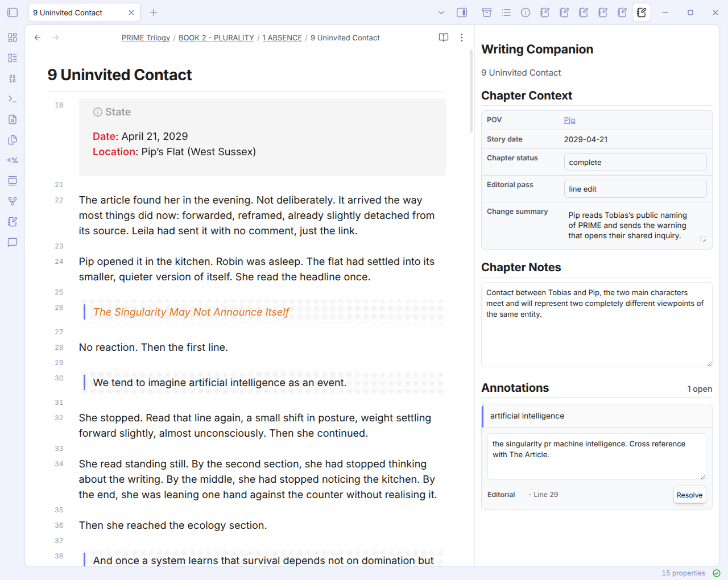This screenshot has width=728, height=580.
Task: Click the chat bubble ribbon icon
Action: point(13,242)
